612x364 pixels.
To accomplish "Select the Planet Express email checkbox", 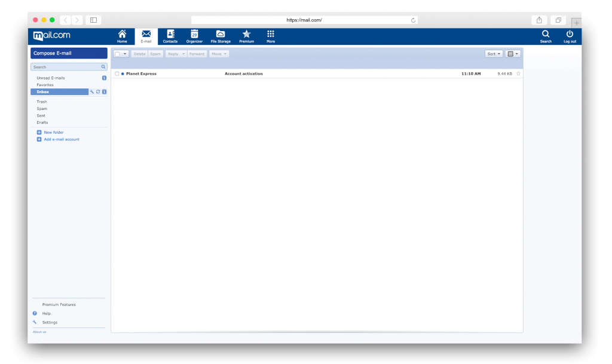I will pyautogui.click(x=117, y=74).
